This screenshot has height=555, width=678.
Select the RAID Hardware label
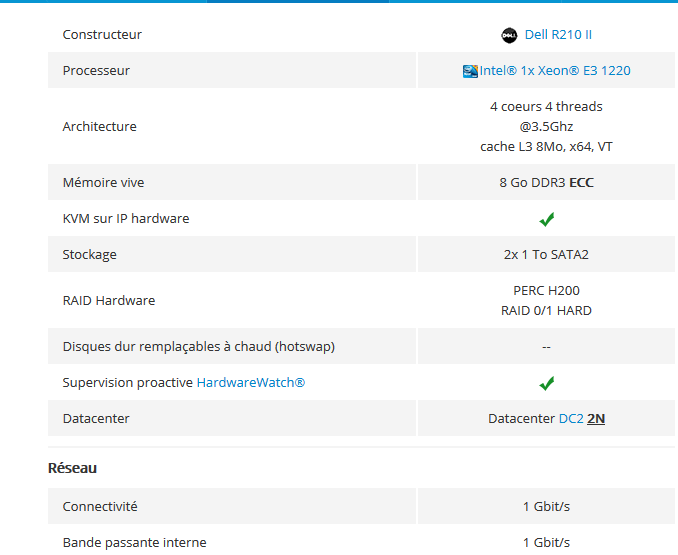point(109,300)
